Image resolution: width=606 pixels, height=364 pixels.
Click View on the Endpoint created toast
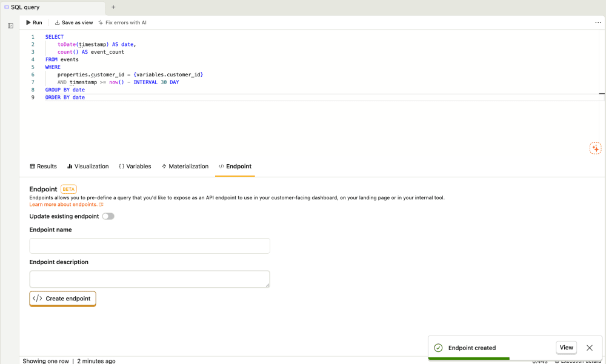[566, 347]
